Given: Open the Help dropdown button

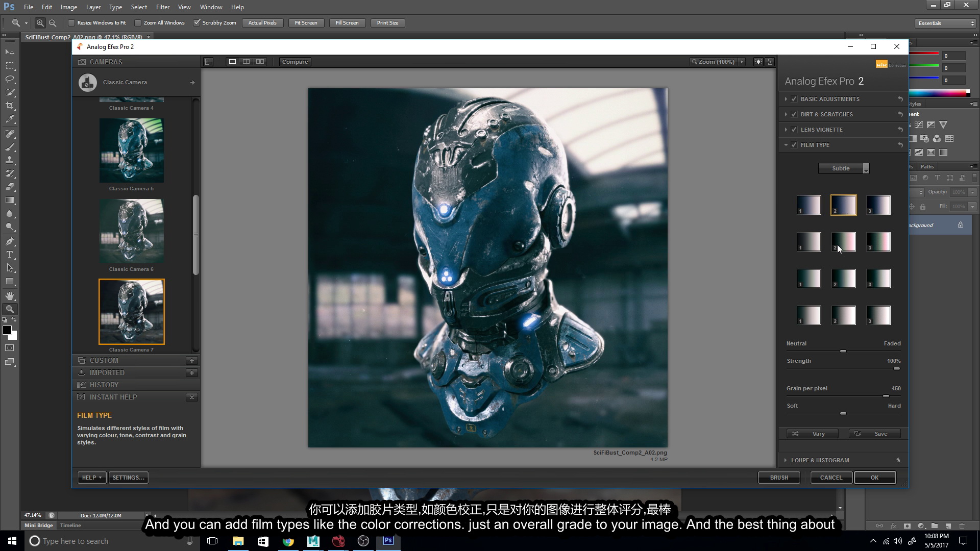Looking at the screenshot, I should (92, 478).
